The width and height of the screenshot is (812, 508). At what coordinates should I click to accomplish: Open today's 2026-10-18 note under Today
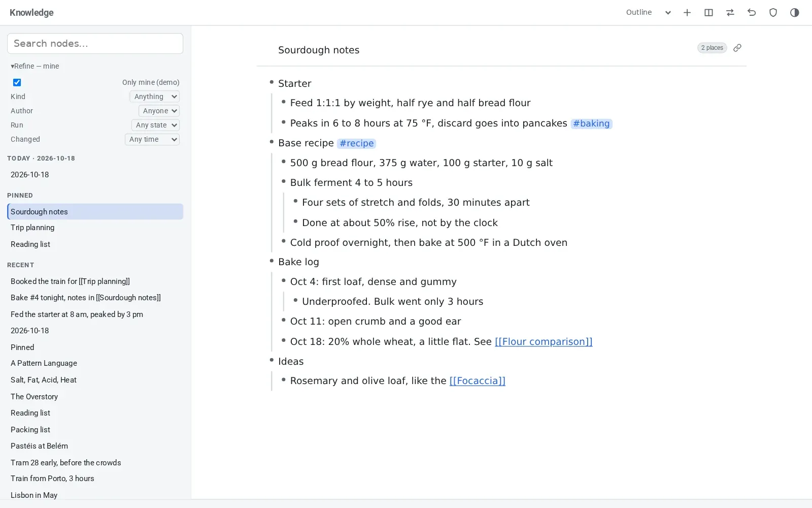pos(95,175)
